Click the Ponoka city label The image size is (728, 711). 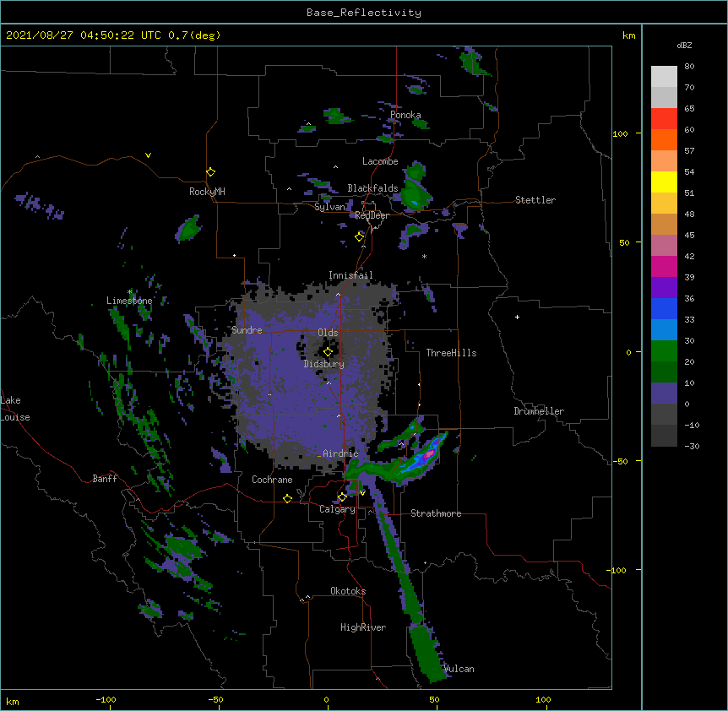coord(405,115)
